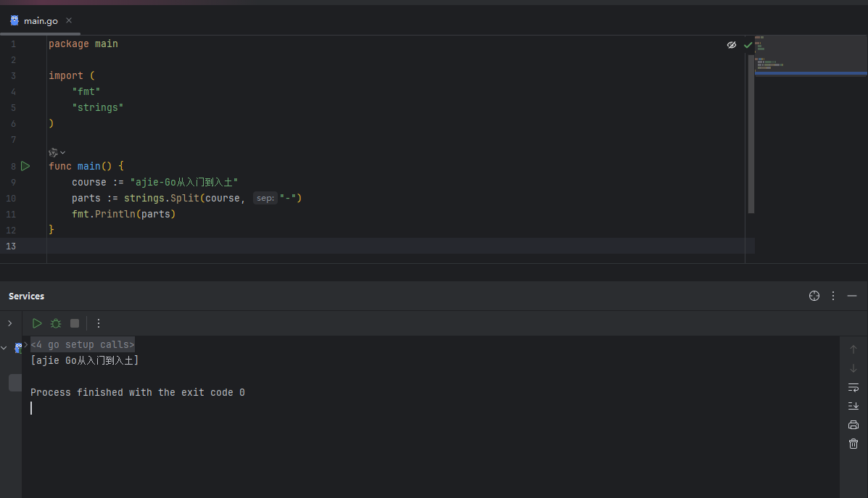Click console output [ajie Go从入门到入土]
Viewport: 868px width, 498px height.
(x=84, y=361)
